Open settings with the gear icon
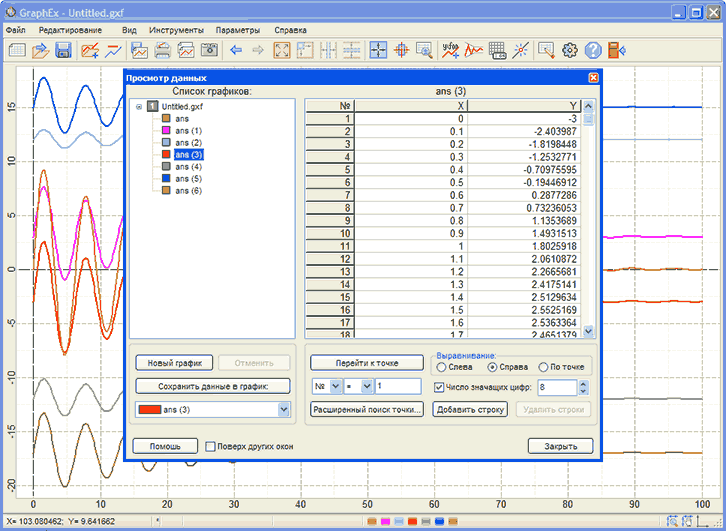This screenshot has width=726, height=531. (570, 50)
